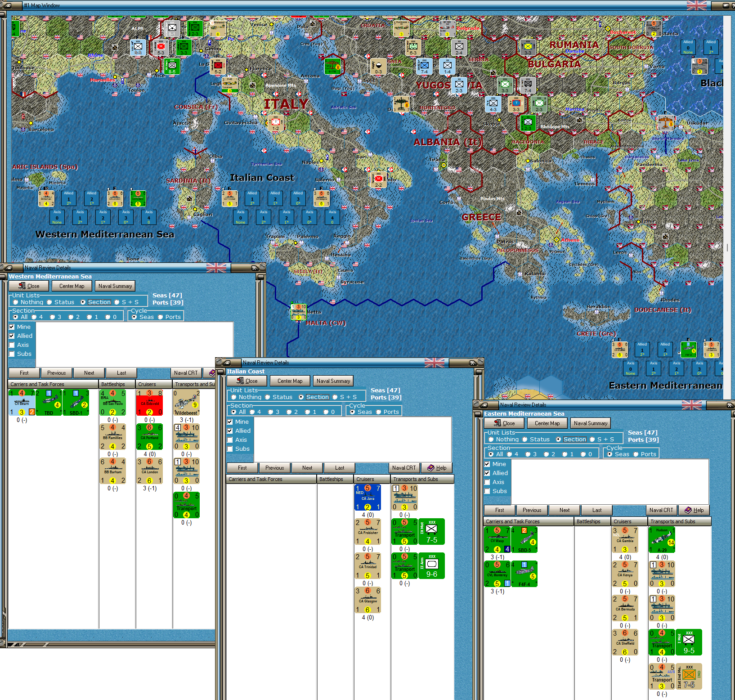Click Battleships header in Eastern Mediterranean window

click(x=592, y=522)
